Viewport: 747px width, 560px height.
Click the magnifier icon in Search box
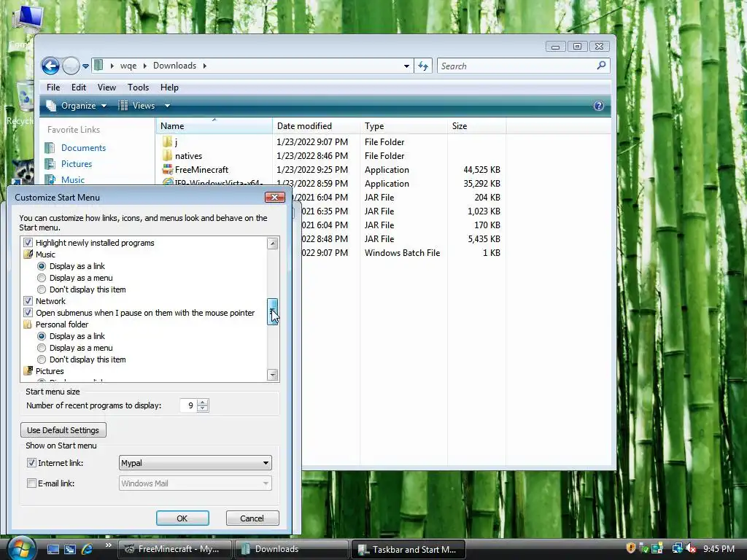click(601, 65)
